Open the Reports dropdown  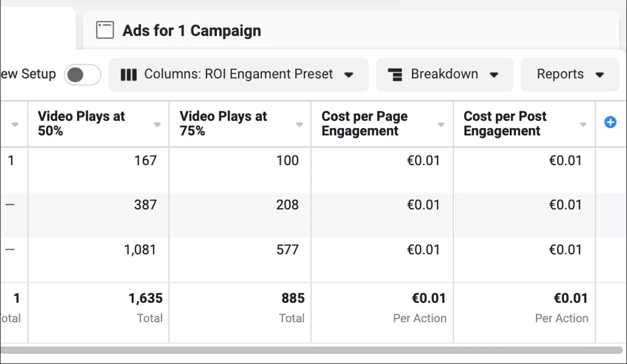tap(570, 75)
